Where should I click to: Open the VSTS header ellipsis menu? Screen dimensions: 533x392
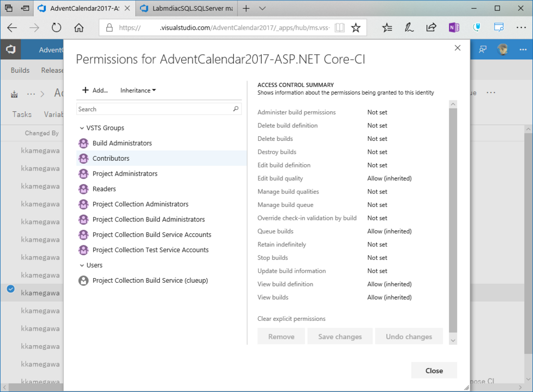(523, 49)
